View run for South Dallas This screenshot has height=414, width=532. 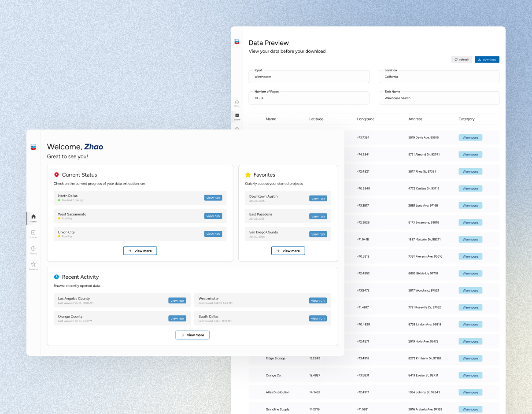coord(318,318)
